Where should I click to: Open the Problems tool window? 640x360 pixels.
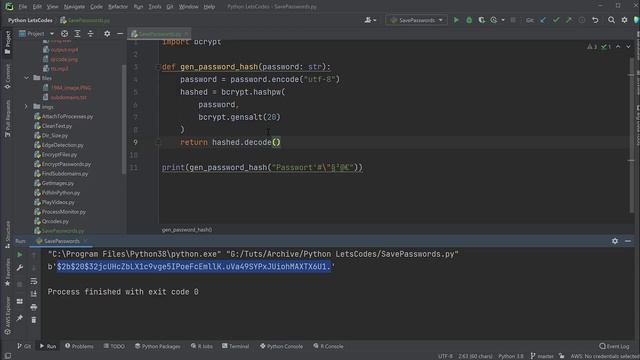coord(79,346)
